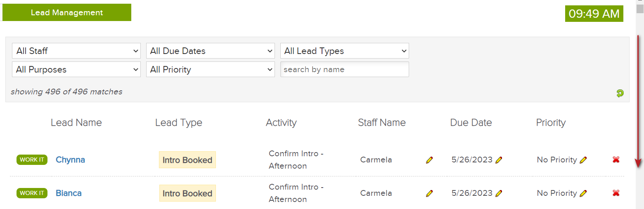Screen dimensions: 644x209
Task: Edit priority pencil icon for Bianca
Action: [x=583, y=193]
